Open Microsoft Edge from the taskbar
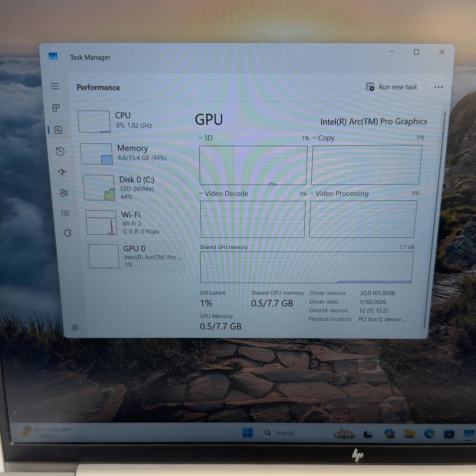 pos(429,433)
